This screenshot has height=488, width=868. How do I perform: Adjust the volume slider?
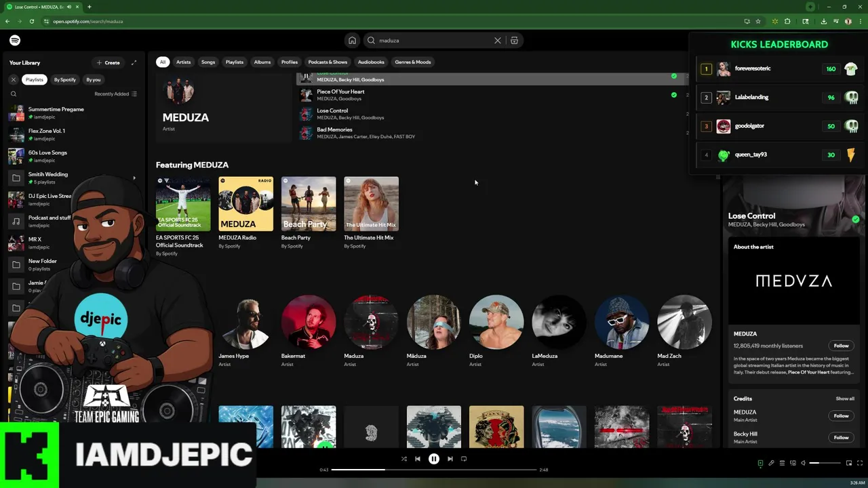[824, 463]
